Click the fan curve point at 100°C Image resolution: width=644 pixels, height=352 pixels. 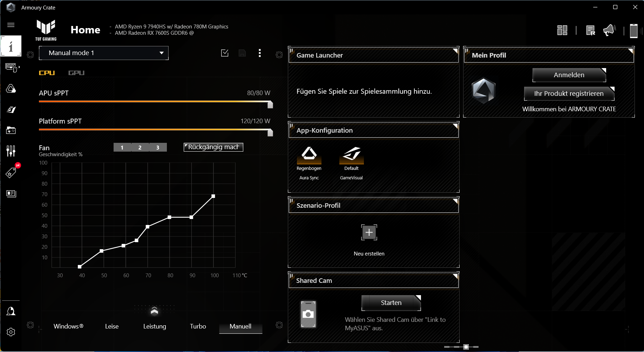(213, 196)
